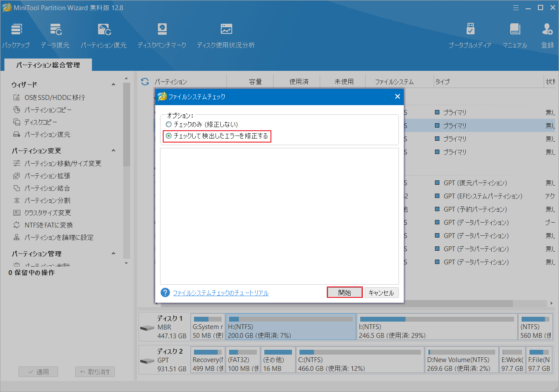Open ファイルシステムチェックのチュートリアル link
Image resolution: width=559 pixels, height=392 pixels.
(220, 293)
